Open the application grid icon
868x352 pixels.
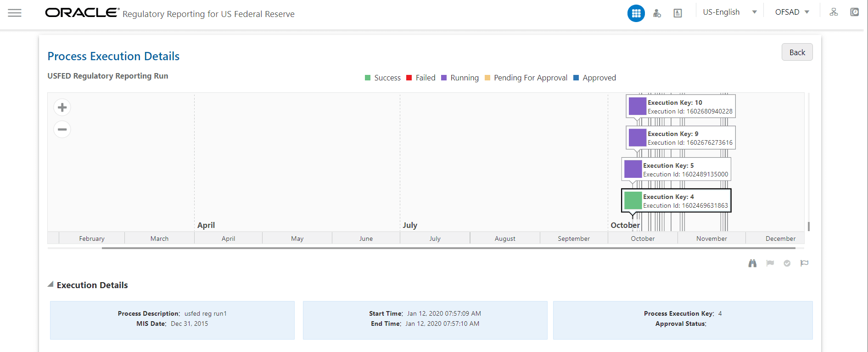[636, 13]
